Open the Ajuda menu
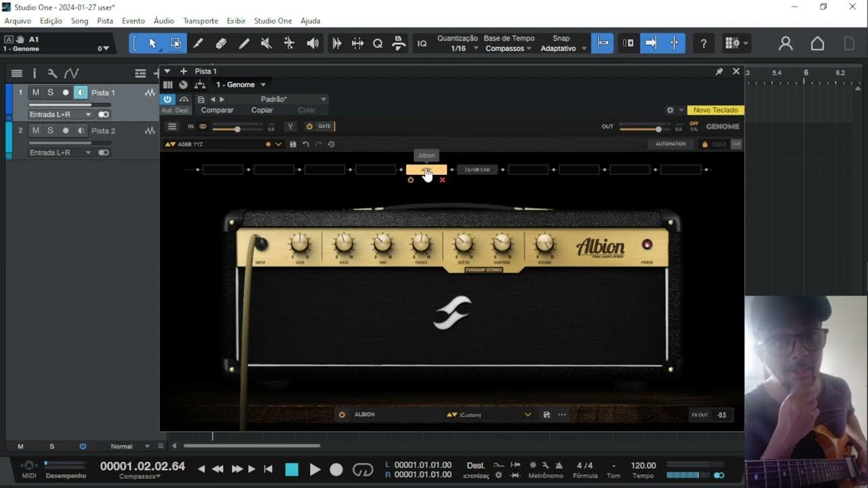The width and height of the screenshot is (868, 488). (x=311, y=21)
